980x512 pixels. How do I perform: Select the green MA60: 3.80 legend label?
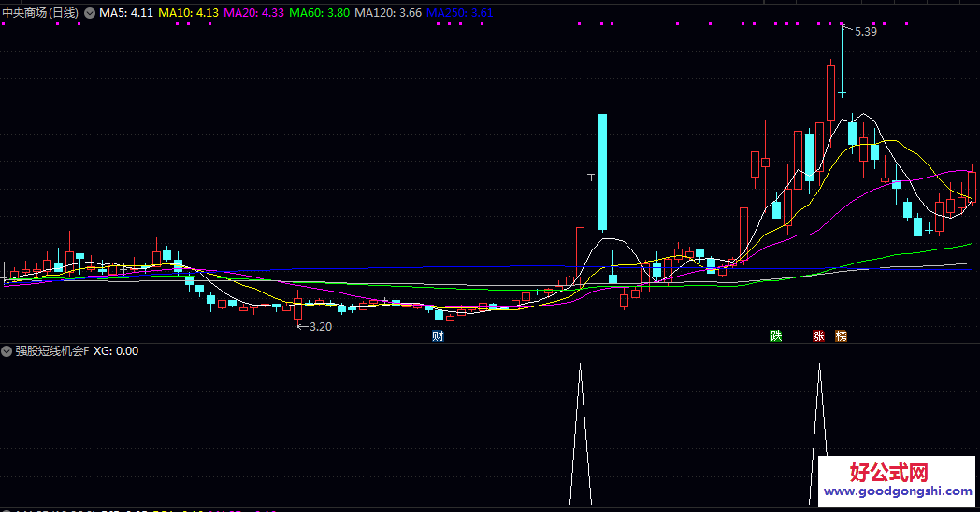pyautogui.click(x=320, y=13)
